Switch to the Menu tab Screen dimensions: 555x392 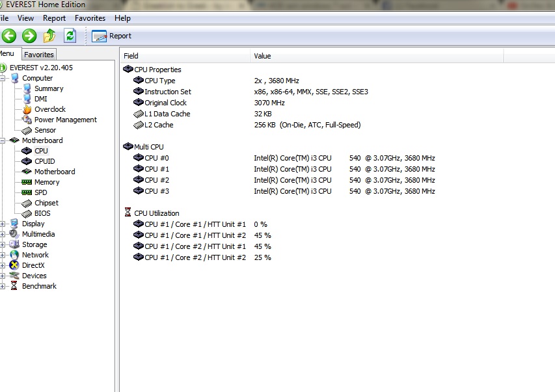[7, 53]
